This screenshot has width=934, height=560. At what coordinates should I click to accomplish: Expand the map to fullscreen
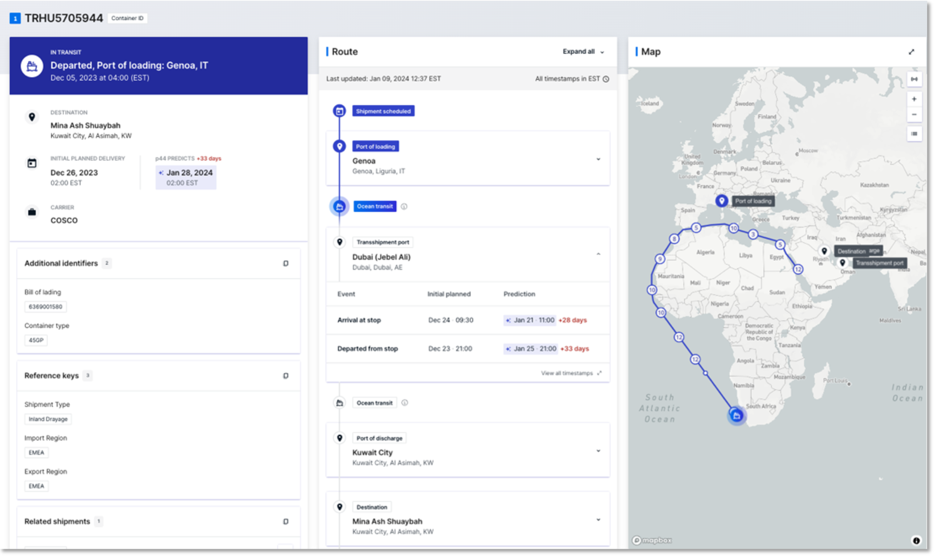(911, 52)
